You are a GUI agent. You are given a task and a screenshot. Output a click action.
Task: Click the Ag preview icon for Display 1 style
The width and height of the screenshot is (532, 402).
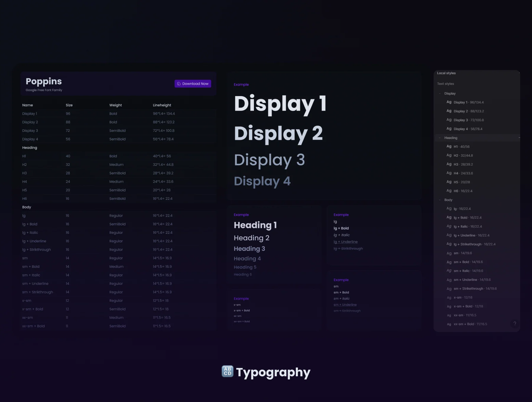click(x=449, y=102)
